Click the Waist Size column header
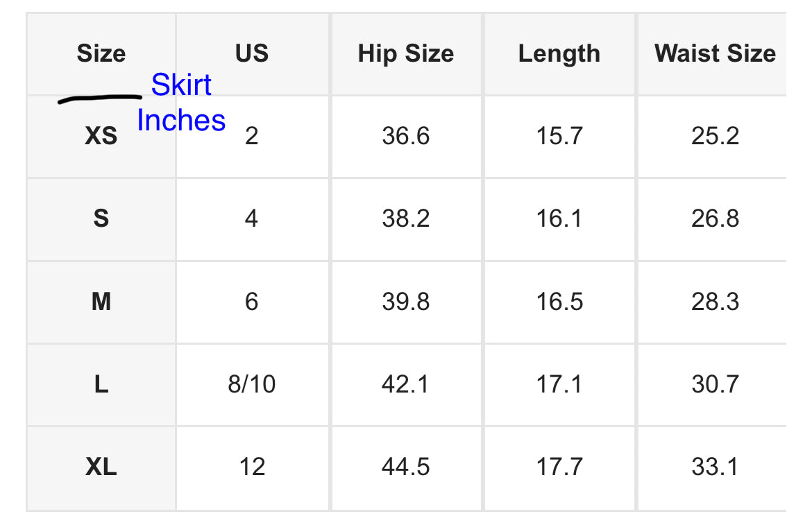The width and height of the screenshot is (812, 525). 715,53
